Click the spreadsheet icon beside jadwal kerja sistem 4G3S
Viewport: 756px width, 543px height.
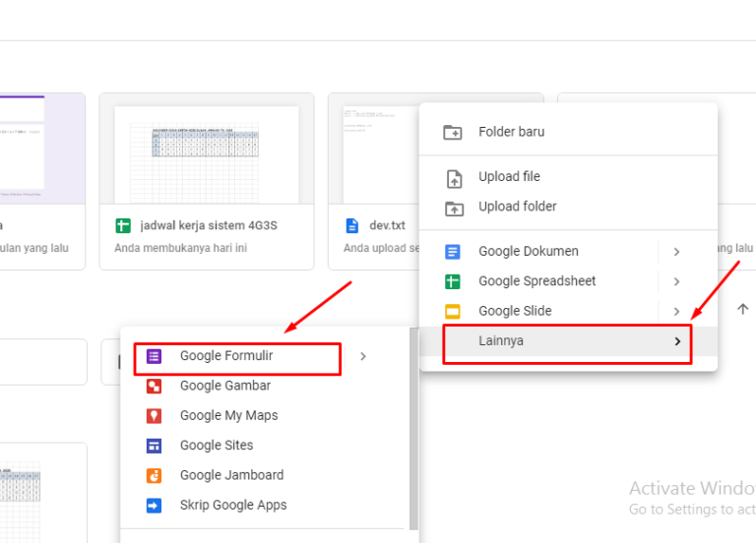pyautogui.click(x=123, y=225)
